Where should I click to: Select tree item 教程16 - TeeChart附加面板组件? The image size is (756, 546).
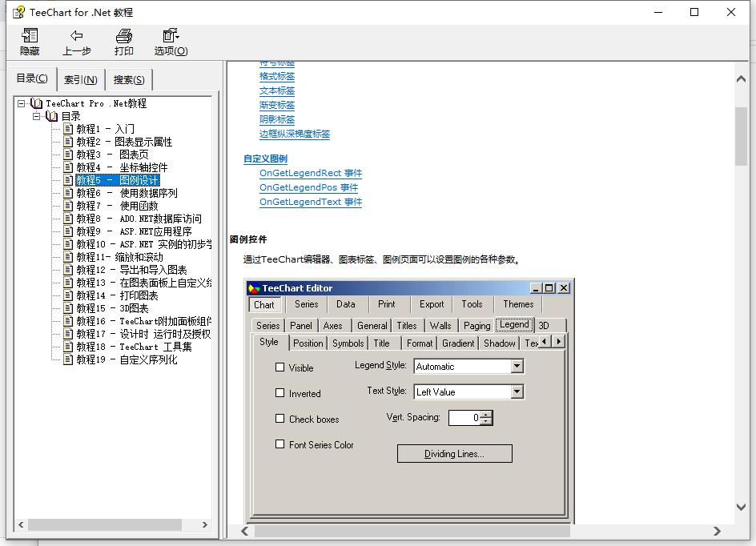point(143,321)
